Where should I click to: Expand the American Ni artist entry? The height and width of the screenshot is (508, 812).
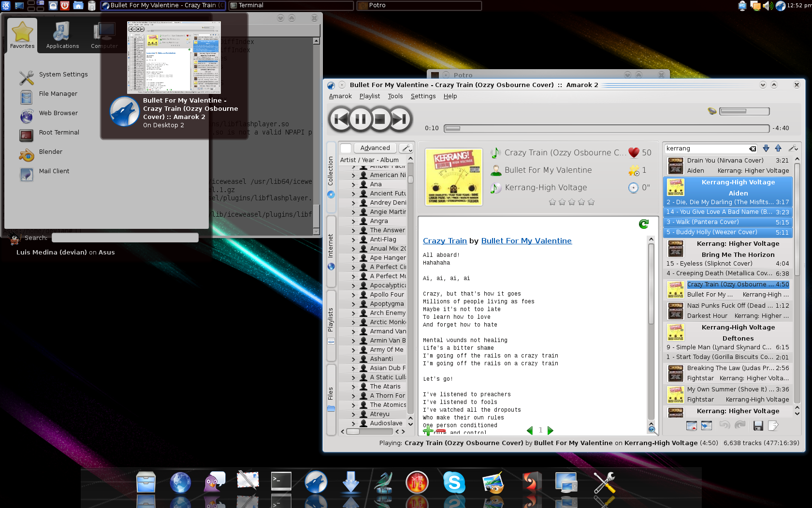[x=353, y=175]
